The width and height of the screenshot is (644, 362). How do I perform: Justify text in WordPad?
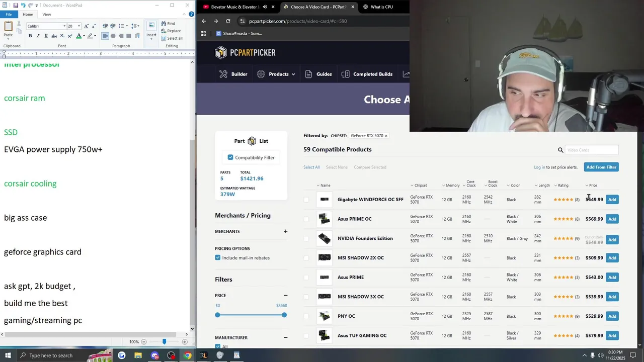pyautogui.click(x=129, y=36)
